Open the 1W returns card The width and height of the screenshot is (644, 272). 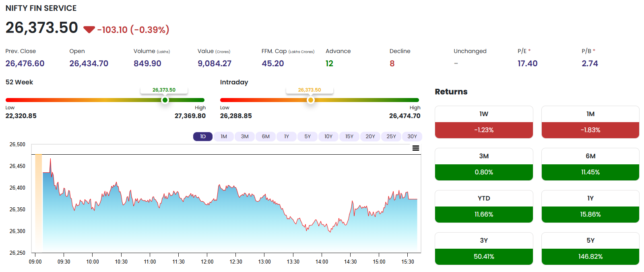coord(484,122)
